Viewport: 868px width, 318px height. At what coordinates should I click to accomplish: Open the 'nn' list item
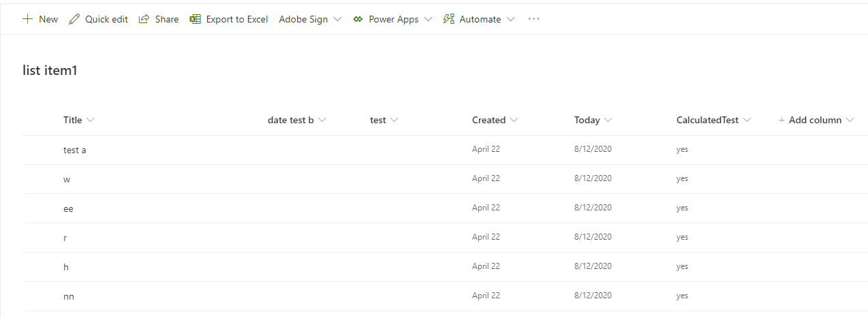69,296
